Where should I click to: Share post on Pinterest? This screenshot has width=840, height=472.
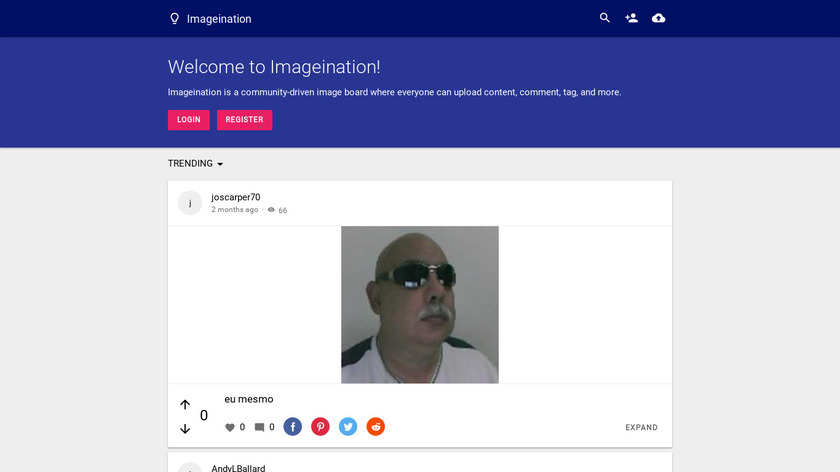(x=320, y=427)
